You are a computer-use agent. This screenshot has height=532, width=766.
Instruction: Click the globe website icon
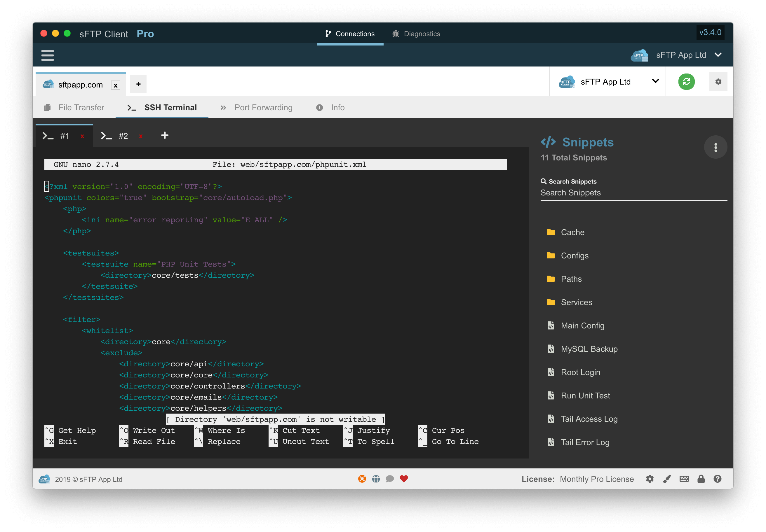(376, 479)
